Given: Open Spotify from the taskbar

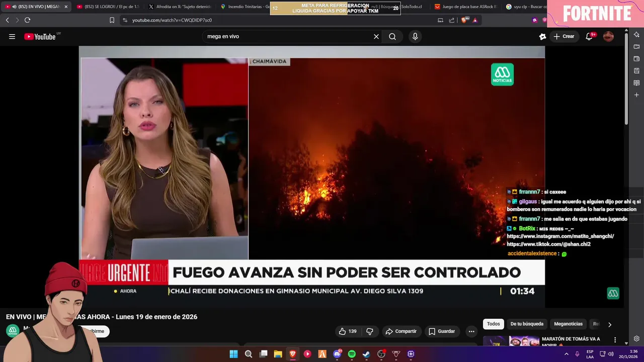Looking at the screenshot, I should [352, 354].
